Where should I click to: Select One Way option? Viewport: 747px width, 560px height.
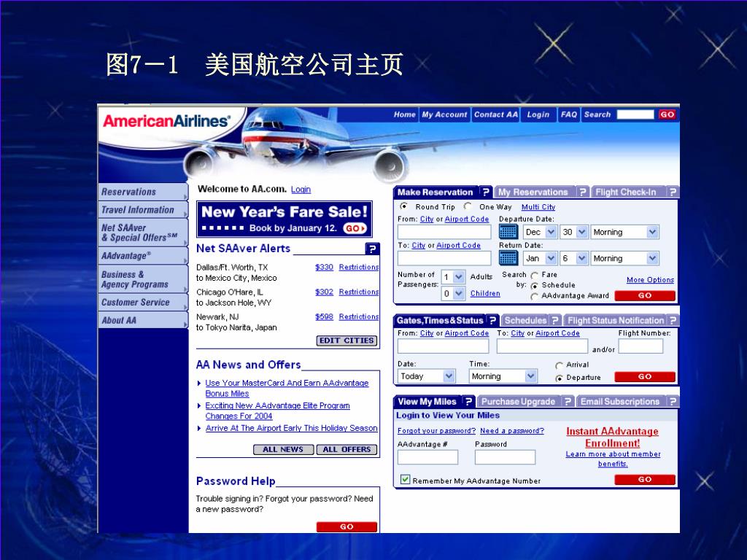[468, 206]
